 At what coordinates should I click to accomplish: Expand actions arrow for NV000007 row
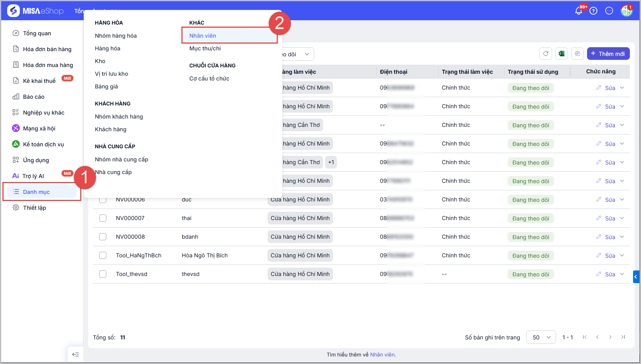pyautogui.click(x=622, y=218)
